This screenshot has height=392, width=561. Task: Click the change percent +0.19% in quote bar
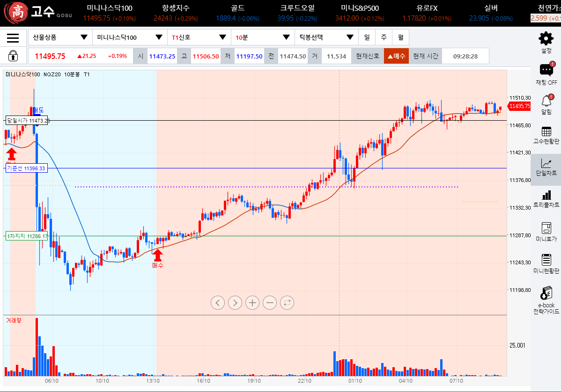point(118,56)
